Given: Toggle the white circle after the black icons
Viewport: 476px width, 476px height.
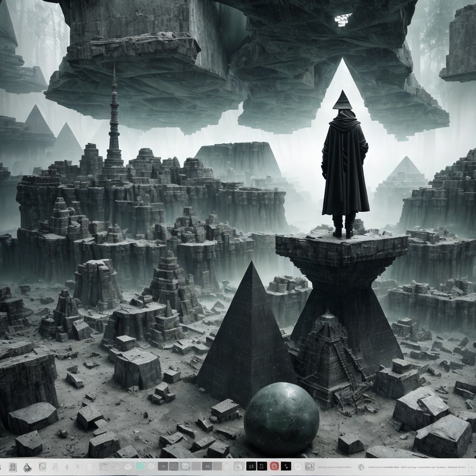Looking at the screenshot, I should click(x=298, y=467).
